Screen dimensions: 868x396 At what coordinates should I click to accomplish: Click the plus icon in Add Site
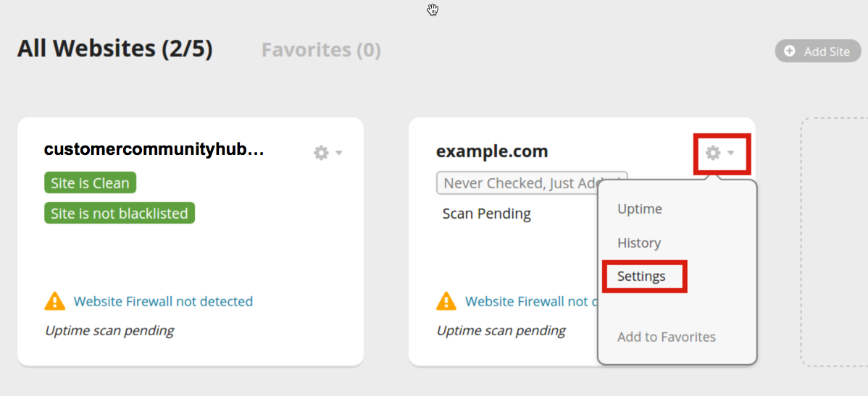tap(790, 51)
